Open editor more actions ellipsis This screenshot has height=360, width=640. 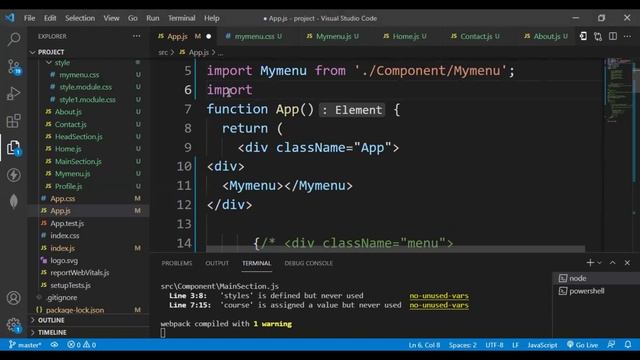coord(627,36)
